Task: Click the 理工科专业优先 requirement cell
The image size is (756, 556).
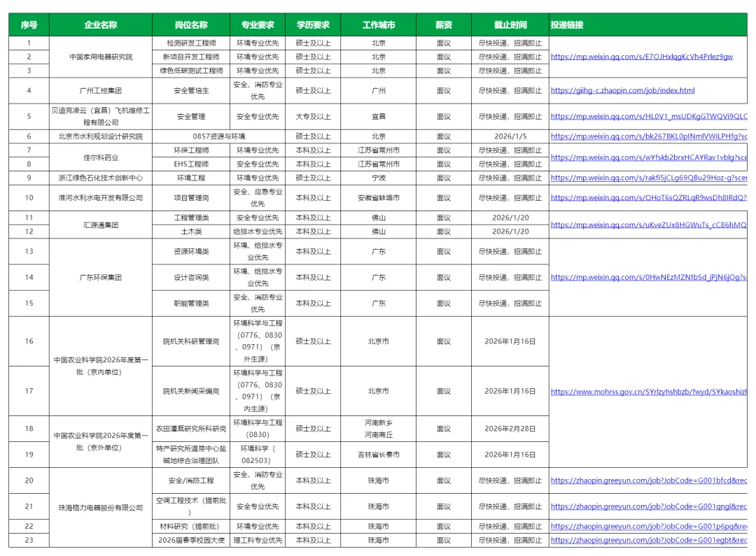Action: click(258, 541)
